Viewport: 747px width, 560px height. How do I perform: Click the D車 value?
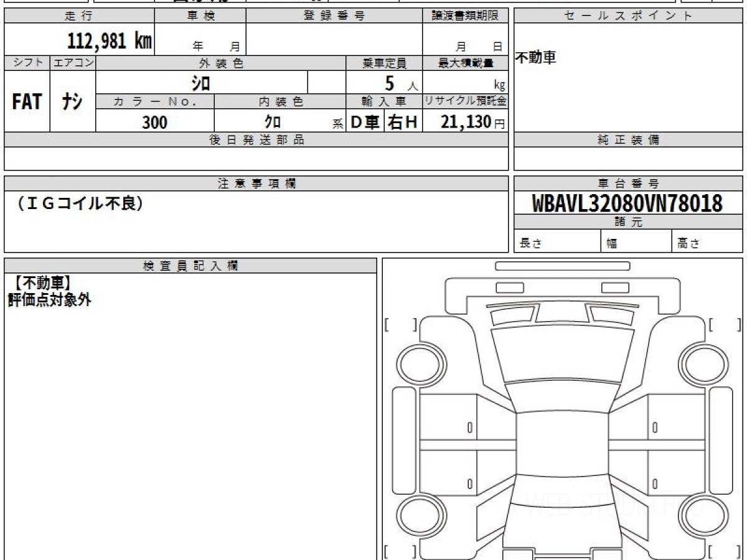[365, 123]
